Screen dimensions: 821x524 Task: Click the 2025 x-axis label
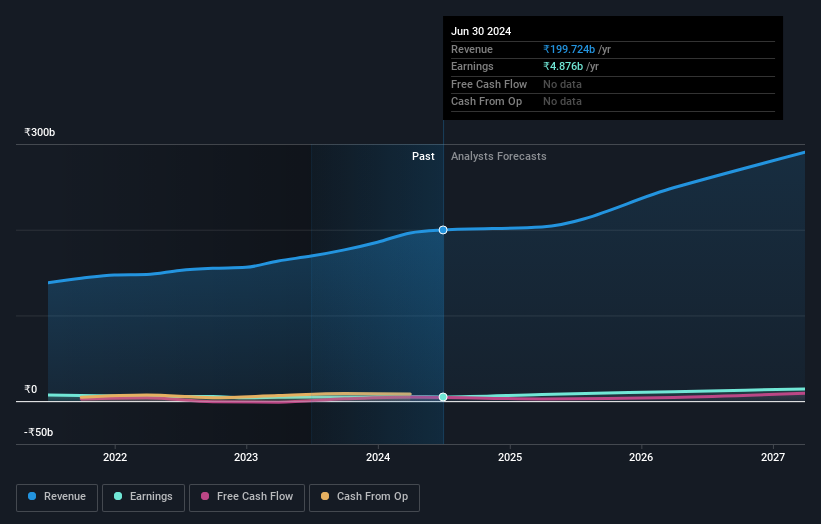coord(510,457)
